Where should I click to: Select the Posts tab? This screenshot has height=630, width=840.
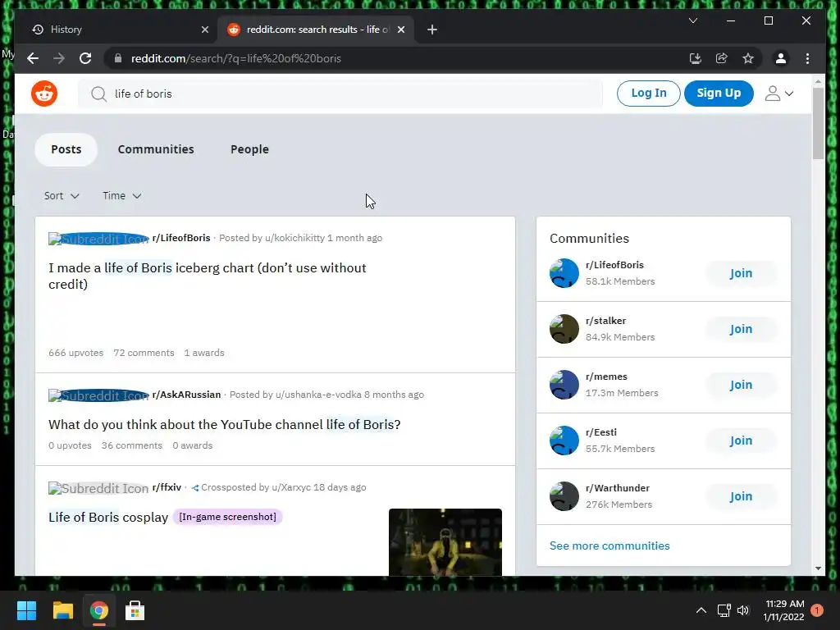[x=66, y=149]
